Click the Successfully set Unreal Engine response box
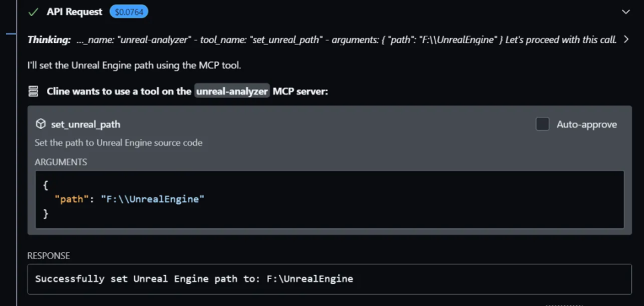Image resolution: width=644 pixels, height=306 pixels. (x=329, y=279)
